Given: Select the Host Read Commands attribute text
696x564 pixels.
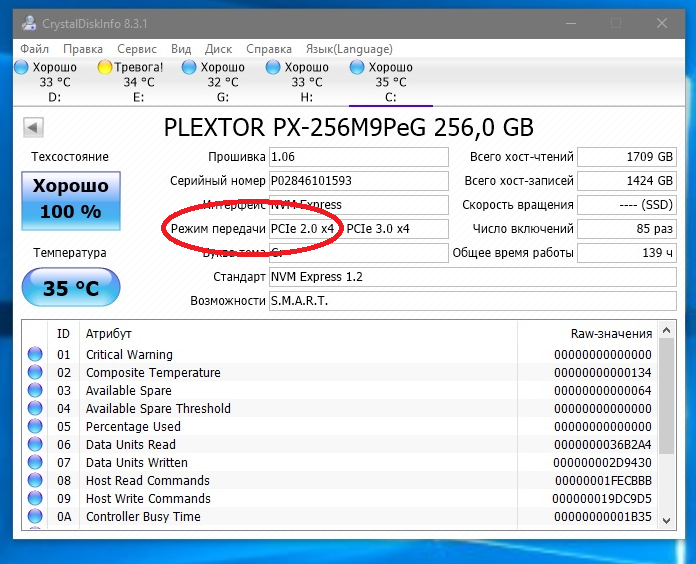Looking at the screenshot, I should point(148,481).
